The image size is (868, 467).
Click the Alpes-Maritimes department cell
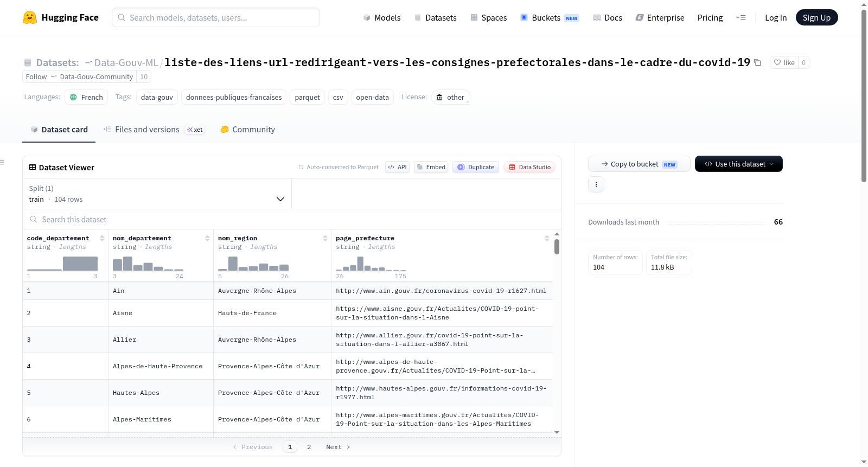[161, 419]
